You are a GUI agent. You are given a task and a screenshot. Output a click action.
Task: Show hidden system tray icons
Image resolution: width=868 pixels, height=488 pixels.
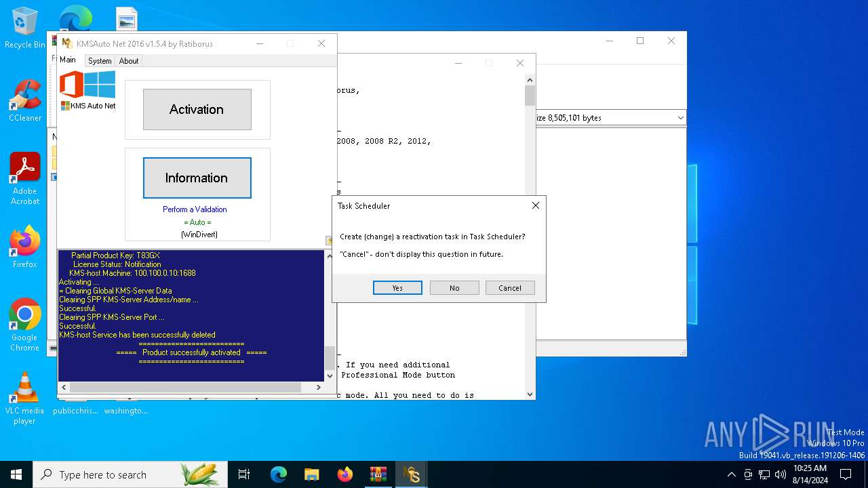732,474
